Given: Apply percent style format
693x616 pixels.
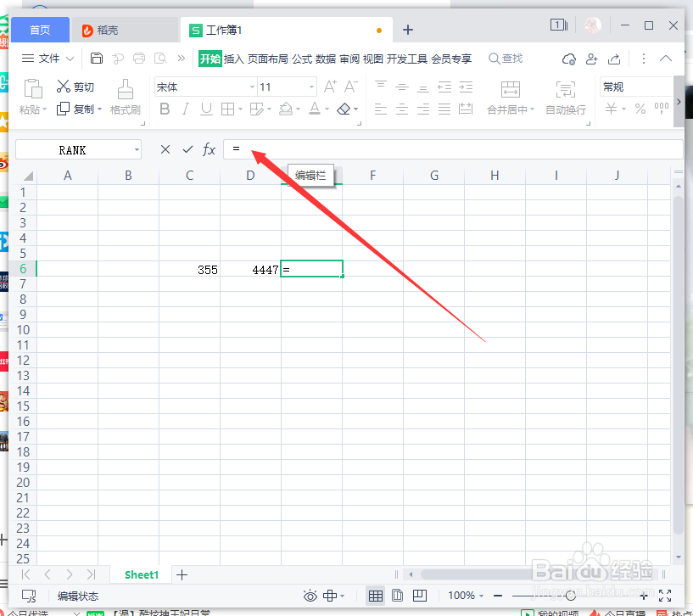Looking at the screenshot, I should click(x=640, y=109).
